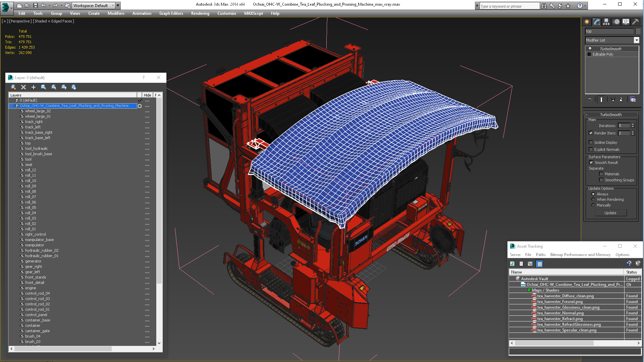Viewport: 644px width, 362px height.
Task: Click binoculars search icon in title bar
Action: 544,6
